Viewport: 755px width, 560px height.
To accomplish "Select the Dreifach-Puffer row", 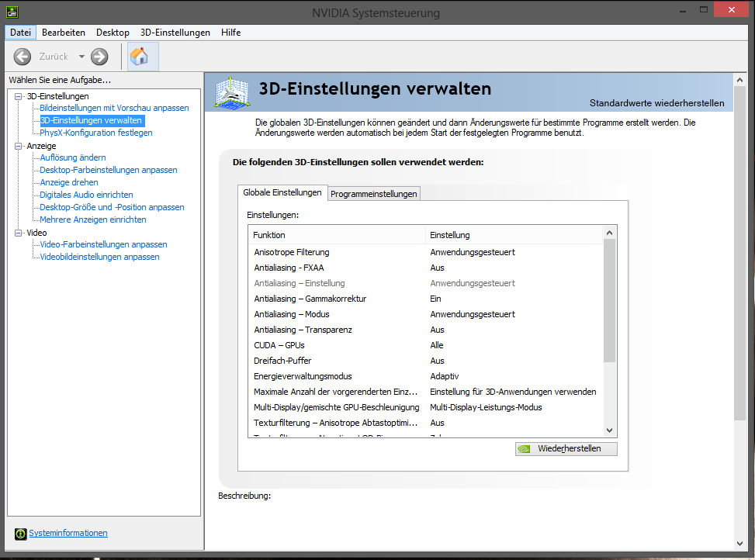I will pyautogui.click(x=426, y=361).
